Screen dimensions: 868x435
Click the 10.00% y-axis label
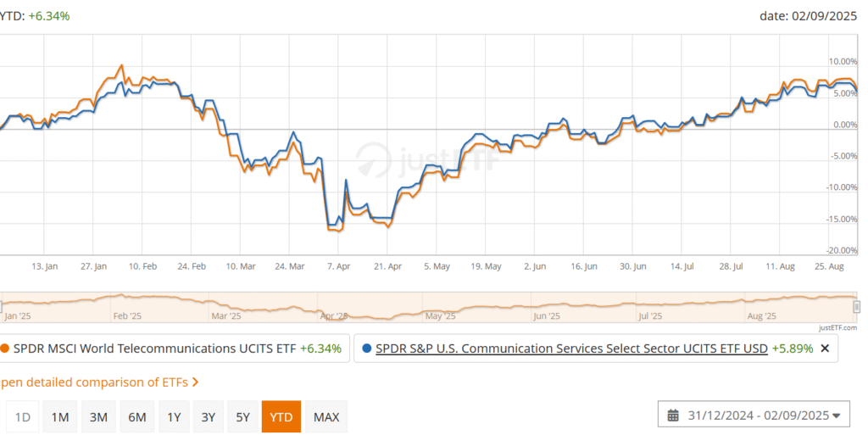point(843,61)
